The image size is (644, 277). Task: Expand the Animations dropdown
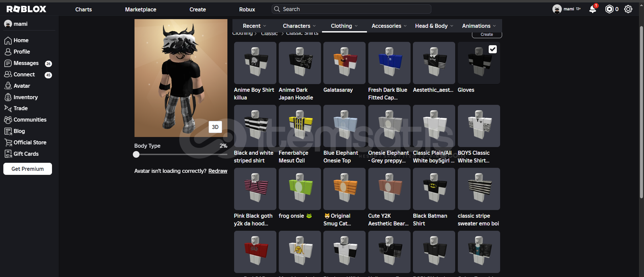pos(479,26)
